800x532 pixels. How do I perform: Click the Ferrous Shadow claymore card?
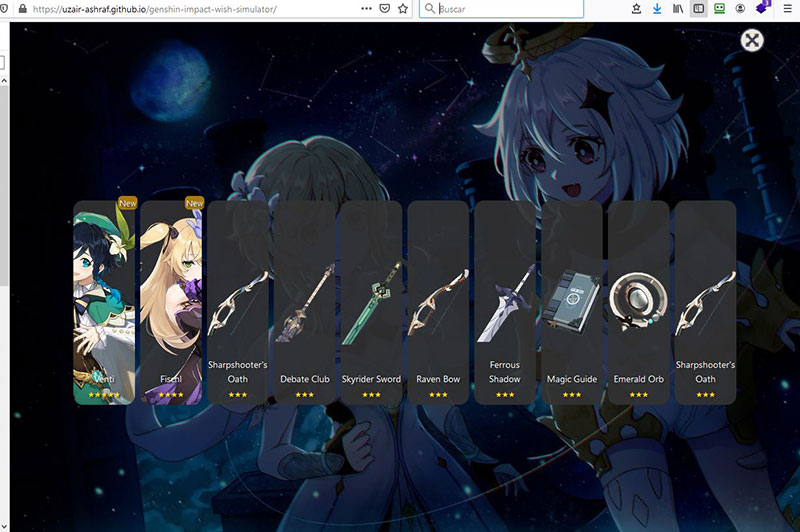[505, 302]
